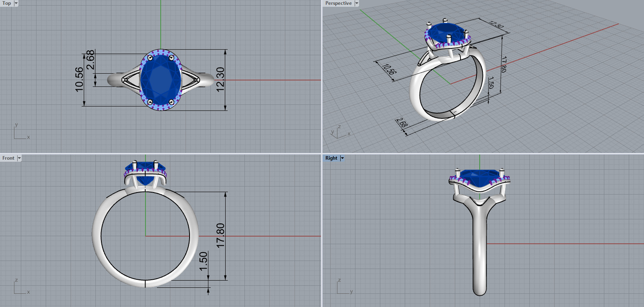Open the Perspective viewport dropdown arrow
This screenshot has height=307, width=644.
(x=357, y=3)
